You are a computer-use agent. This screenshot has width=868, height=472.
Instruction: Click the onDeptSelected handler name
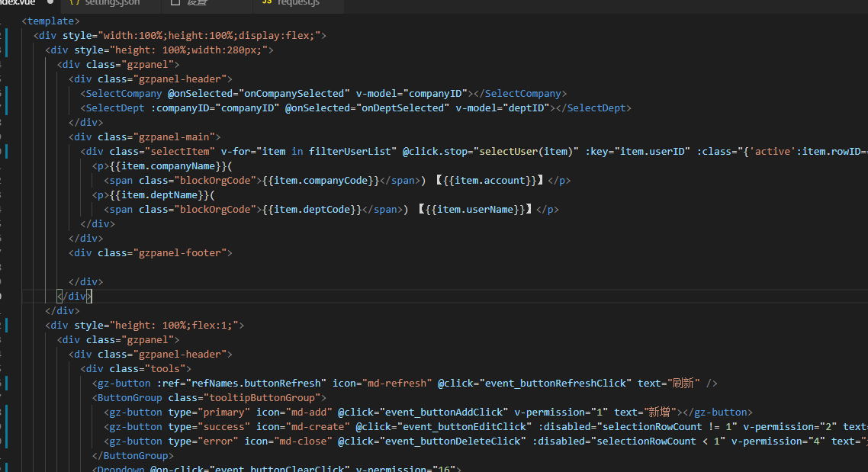(403, 108)
